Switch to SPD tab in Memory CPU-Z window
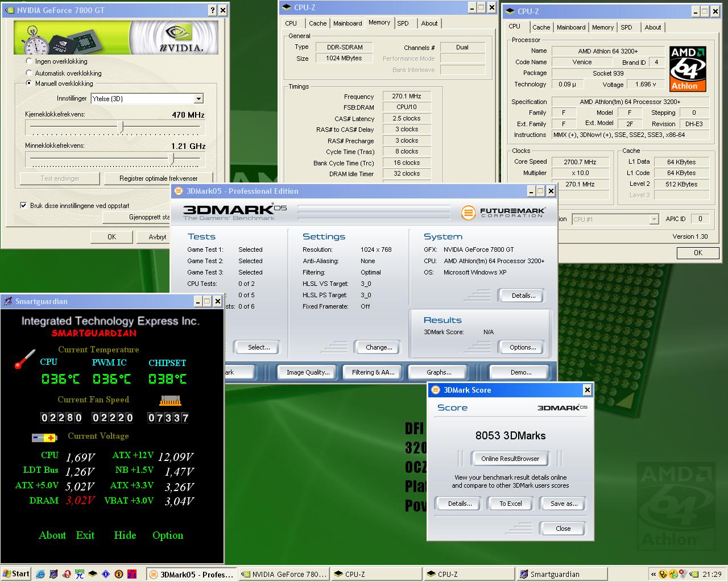Screen dimensions: 728x582 403,23
